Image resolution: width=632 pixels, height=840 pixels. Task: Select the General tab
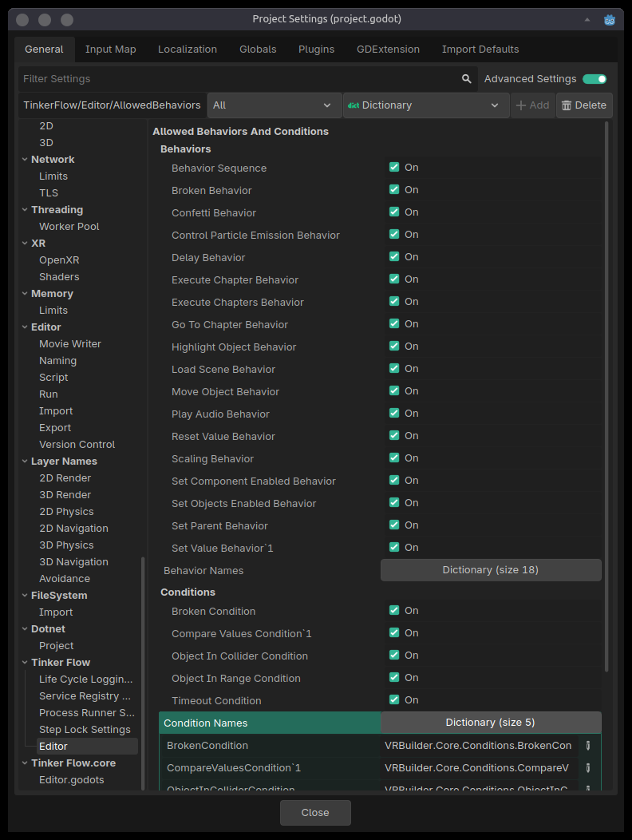44,50
